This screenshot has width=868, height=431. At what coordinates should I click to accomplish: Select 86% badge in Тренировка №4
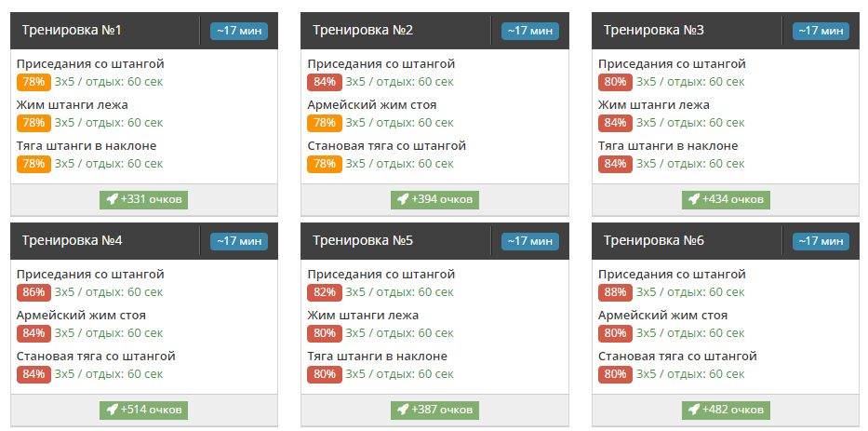pos(33,292)
